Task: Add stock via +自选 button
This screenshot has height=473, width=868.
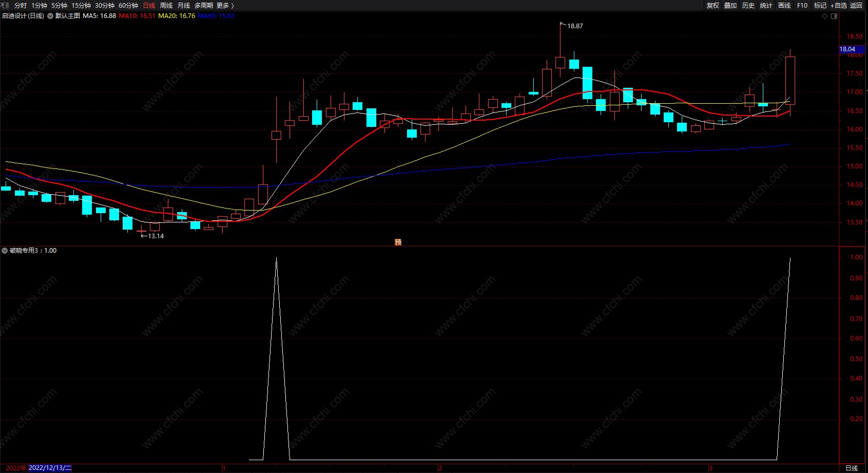Action: 839,5
